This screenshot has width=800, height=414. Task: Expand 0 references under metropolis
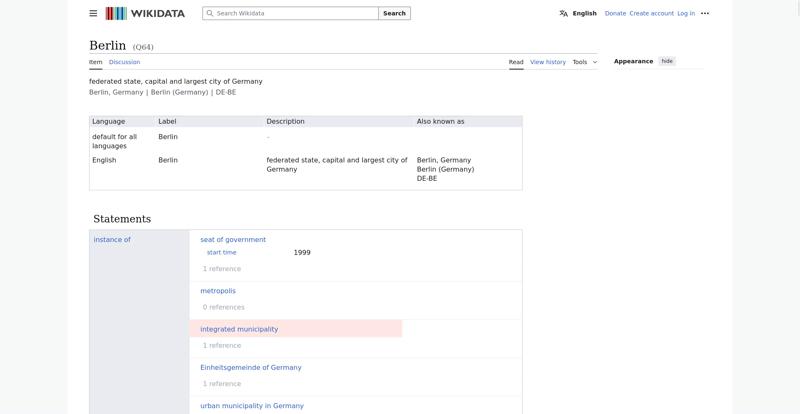[223, 307]
